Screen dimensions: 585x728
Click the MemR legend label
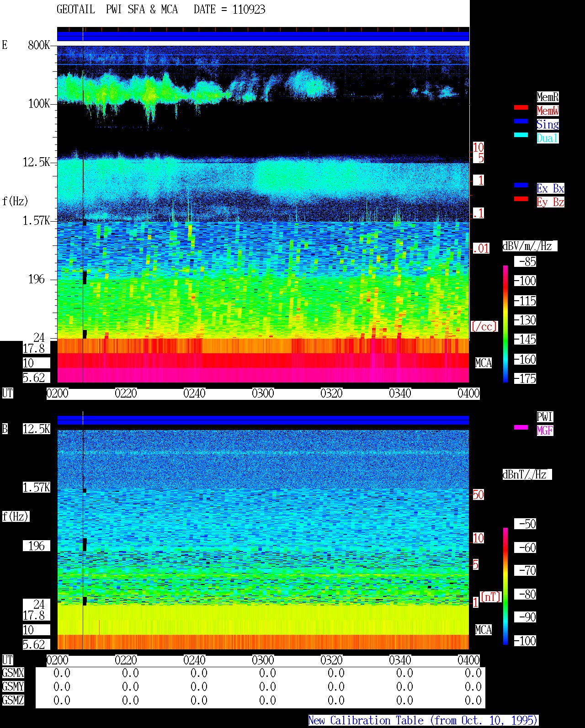pos(548,97)
